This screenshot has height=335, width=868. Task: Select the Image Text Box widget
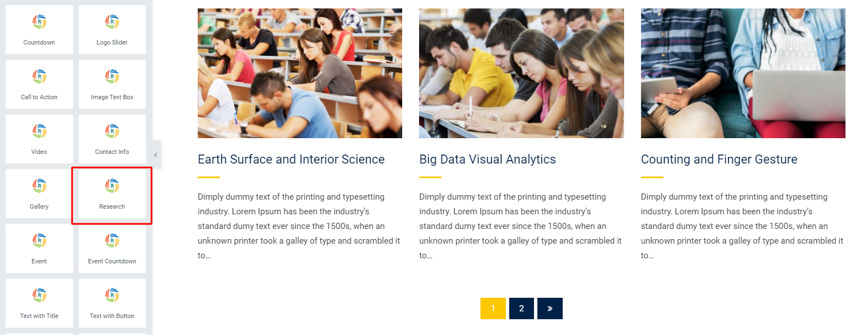point(112,84)
